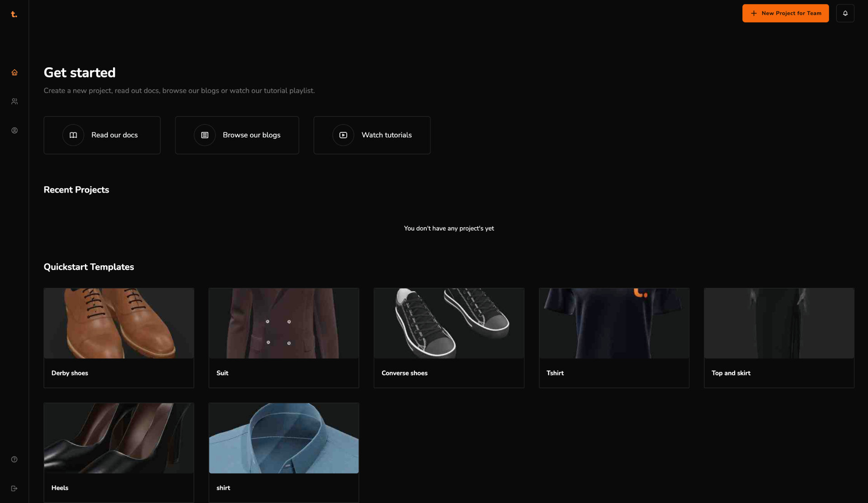Open the Account profile sidebar icon
Screen dimensions: 868x503
coord(14,131)
